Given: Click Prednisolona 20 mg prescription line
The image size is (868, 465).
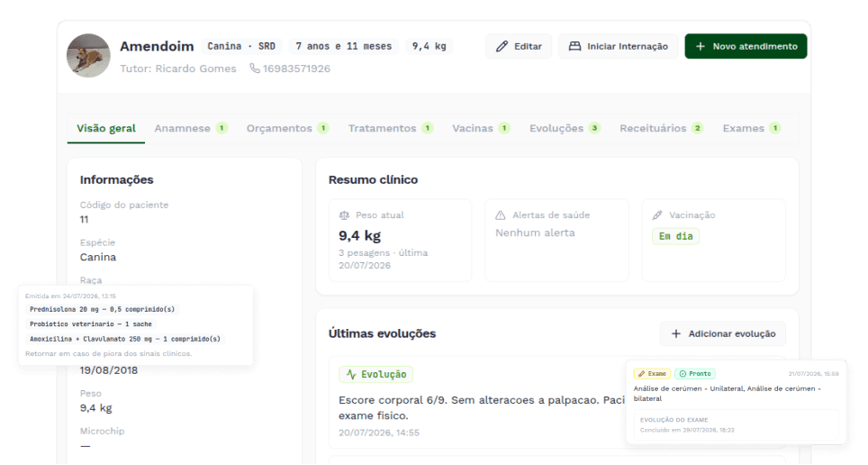Looking at the screenshot, I should [103, 309].
